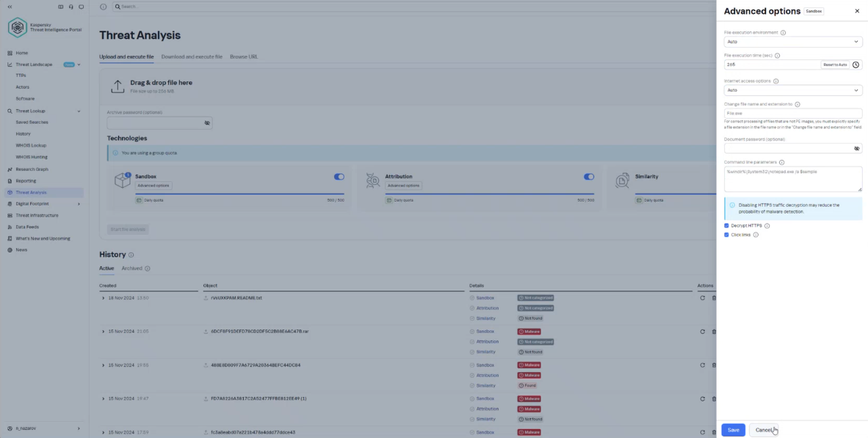This screenshot has width=868, height=438.
Task: Uncheck the Decrypt HTTPS checkbox
Action: tap(726, 226)
